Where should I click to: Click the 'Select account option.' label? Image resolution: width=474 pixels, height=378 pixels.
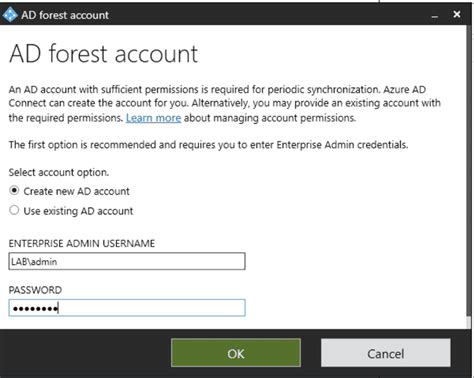point(59,172)
